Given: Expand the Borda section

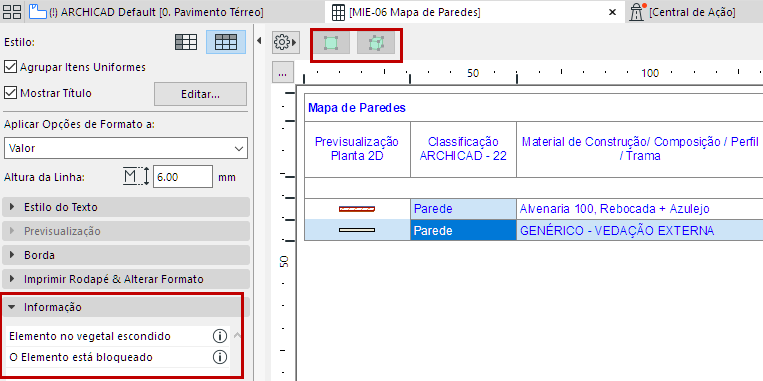Looking at the screenshot, I should coord(126,255).
